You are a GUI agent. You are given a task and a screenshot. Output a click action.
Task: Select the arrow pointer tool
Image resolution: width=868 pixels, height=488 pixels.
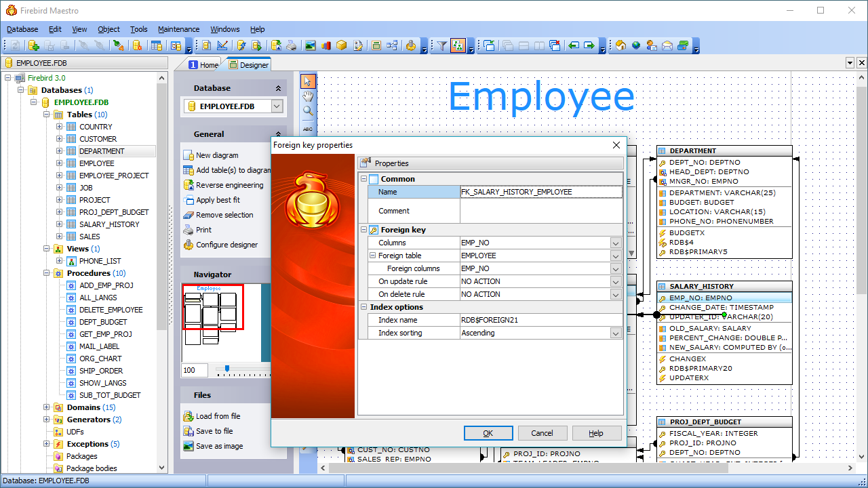pyautogui.click(x=308, y=81)
